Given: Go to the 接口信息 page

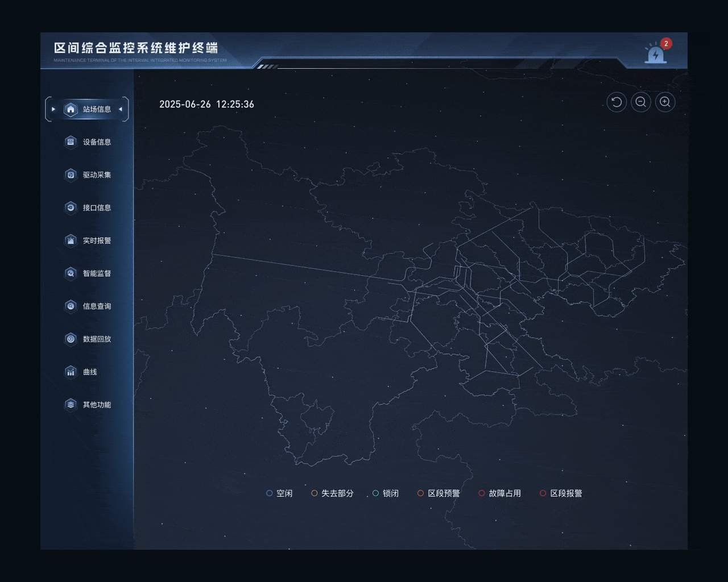Looking at the screenshot, I should click(87, 207).
